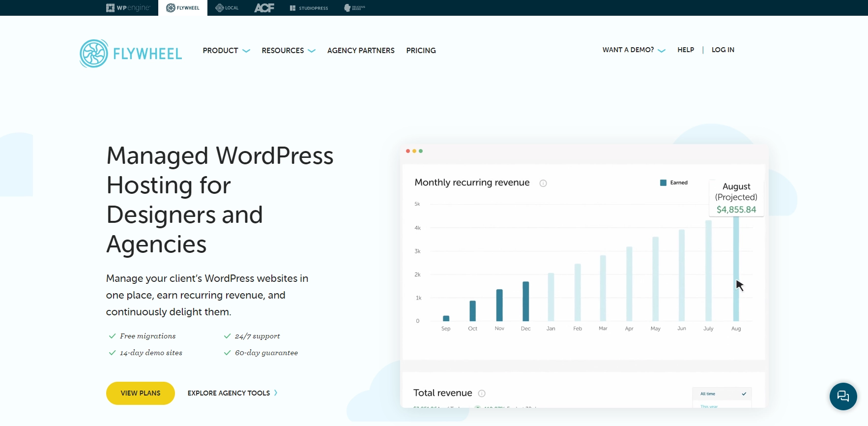Click the "60-day guarantee" text
The width and height of the screenshot is (868, 426).
pos(266,353)
